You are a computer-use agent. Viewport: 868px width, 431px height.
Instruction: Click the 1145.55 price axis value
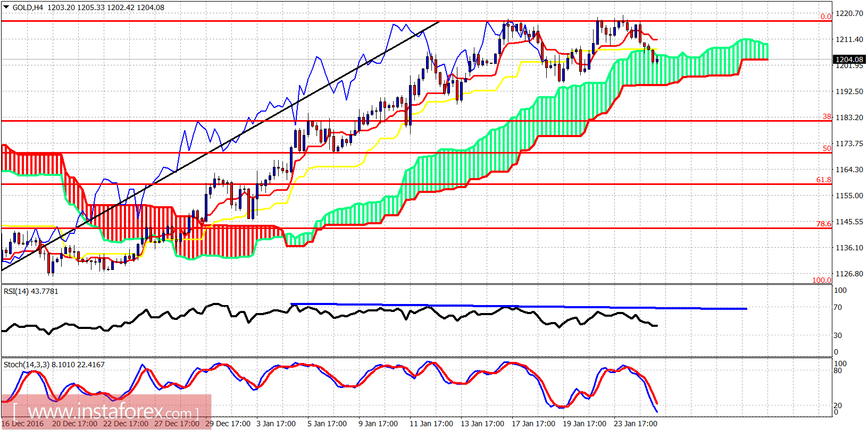click(x=849, y=222)
